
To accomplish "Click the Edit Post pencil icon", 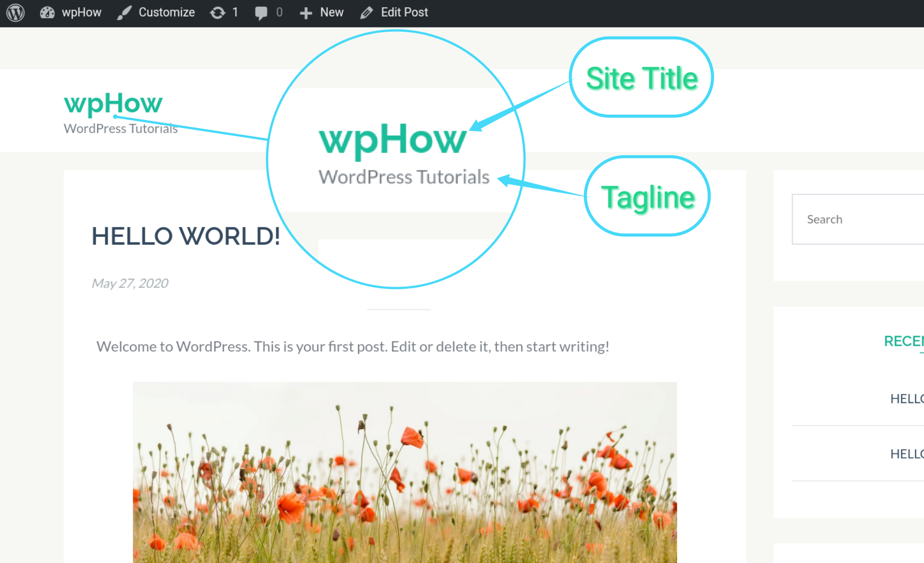I will click(x=366, y=12).
